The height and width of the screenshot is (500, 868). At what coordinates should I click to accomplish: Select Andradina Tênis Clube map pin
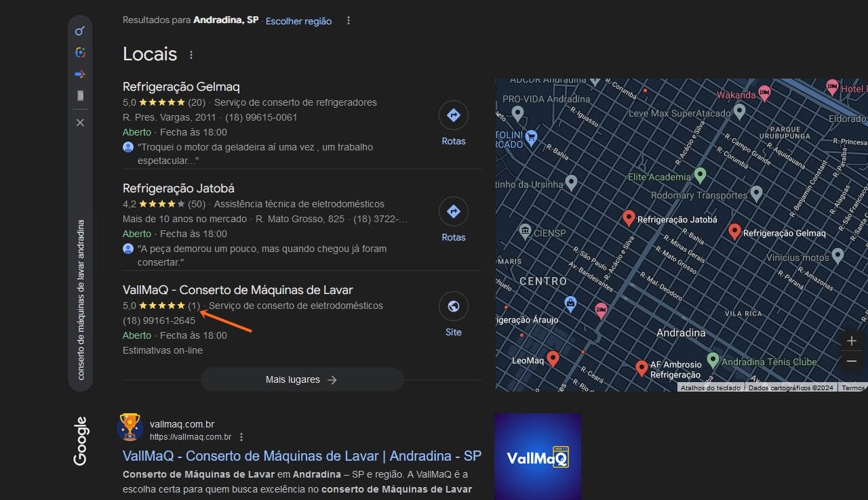[713, 360]
